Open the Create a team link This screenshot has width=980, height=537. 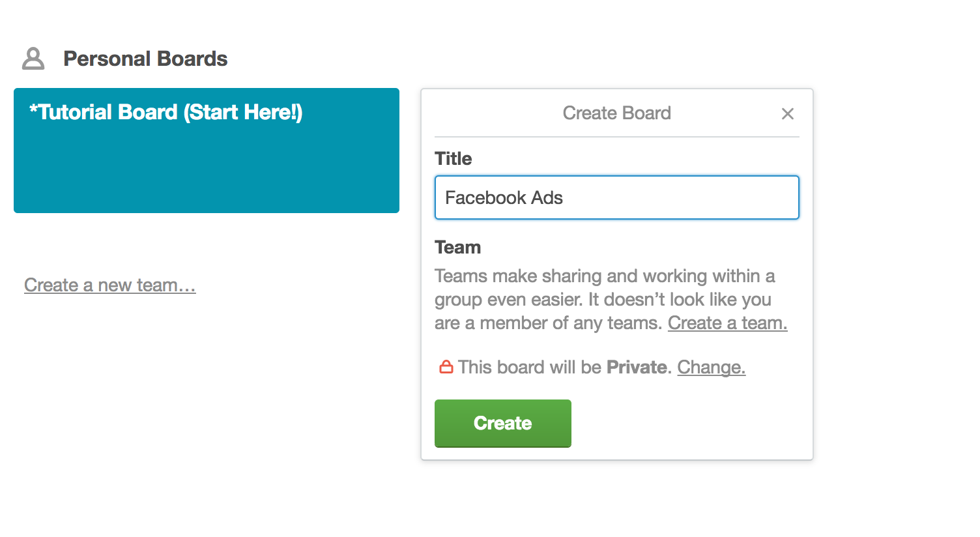point(728,323)
